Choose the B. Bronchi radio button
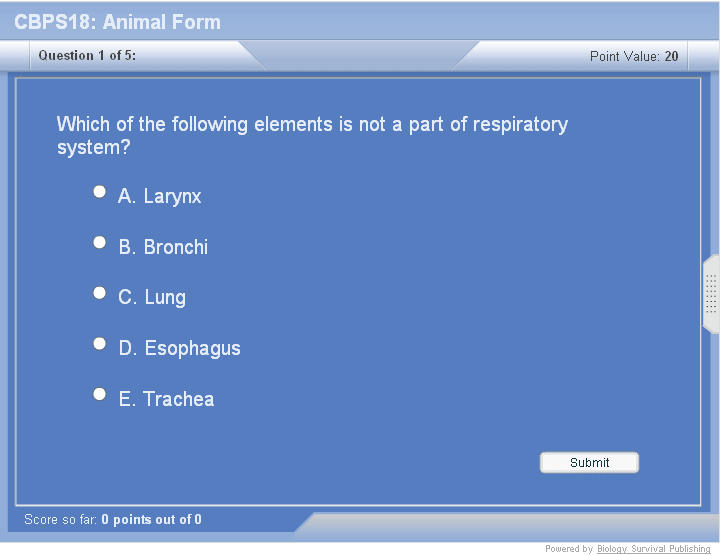The image size is (721, 555). (x=99, y=242)
